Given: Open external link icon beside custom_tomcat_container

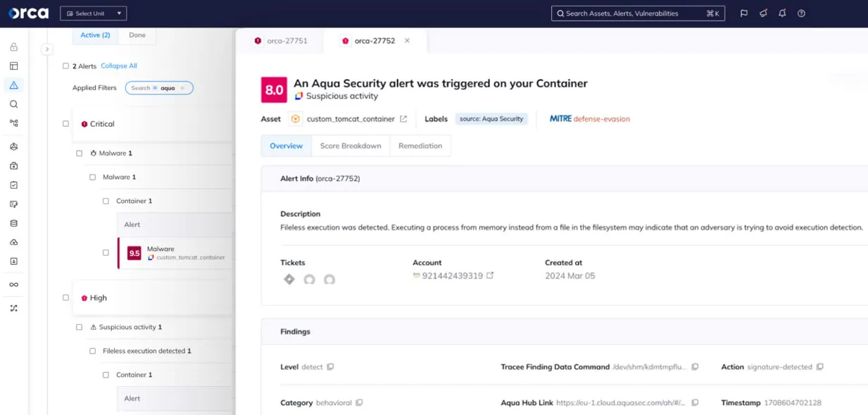Looking at the screenshot, I should [x=403, y=119].
